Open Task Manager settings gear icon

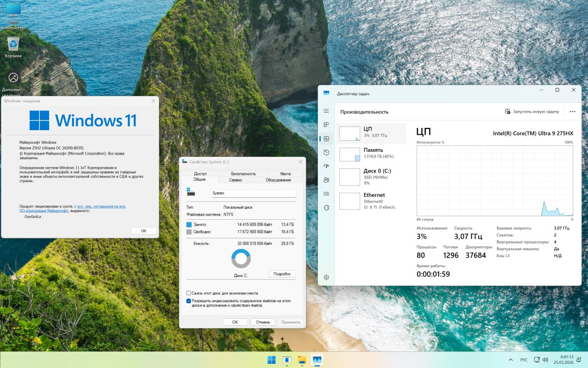tap(326, 277)
